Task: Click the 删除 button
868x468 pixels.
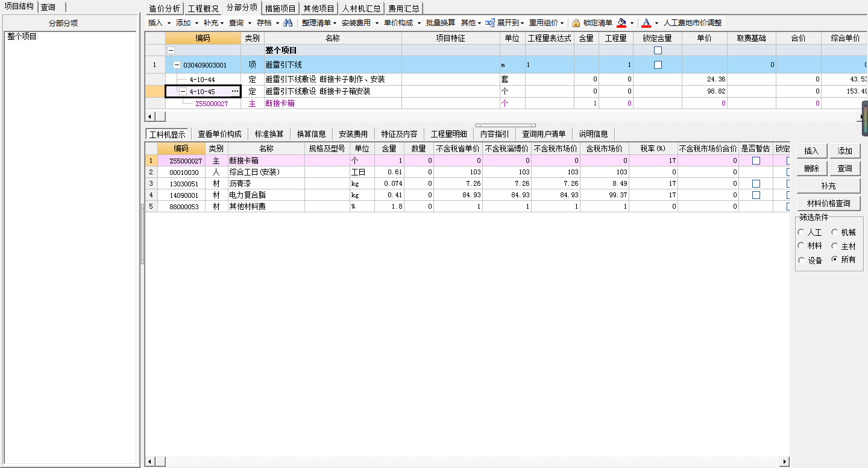Action: [x=811, y=168]
